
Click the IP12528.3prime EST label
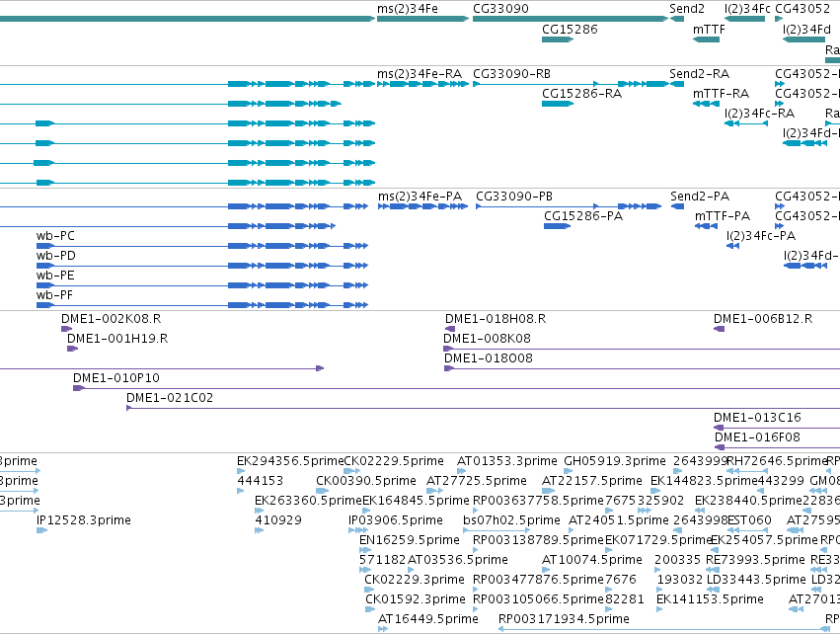[84, 520]
